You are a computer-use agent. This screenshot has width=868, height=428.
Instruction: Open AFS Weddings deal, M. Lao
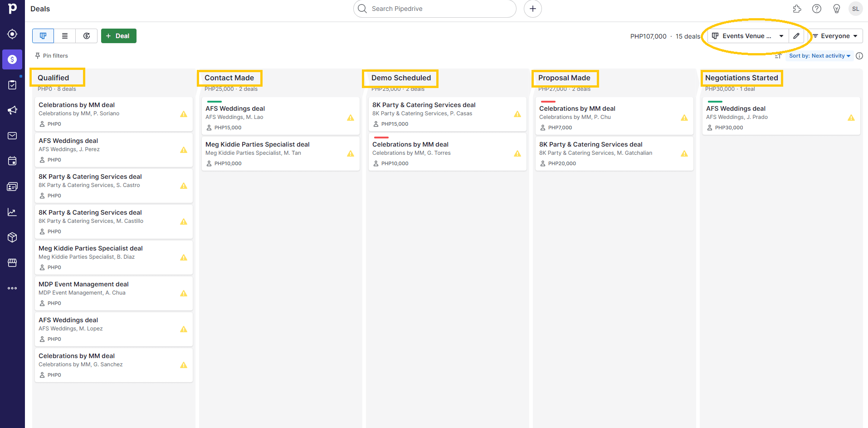coord(281,116)
